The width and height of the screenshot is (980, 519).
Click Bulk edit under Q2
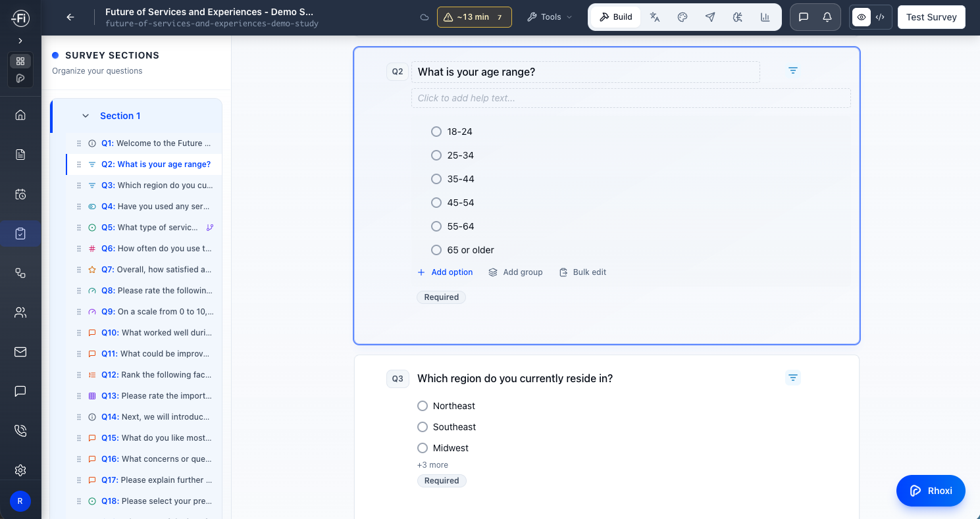582,272
